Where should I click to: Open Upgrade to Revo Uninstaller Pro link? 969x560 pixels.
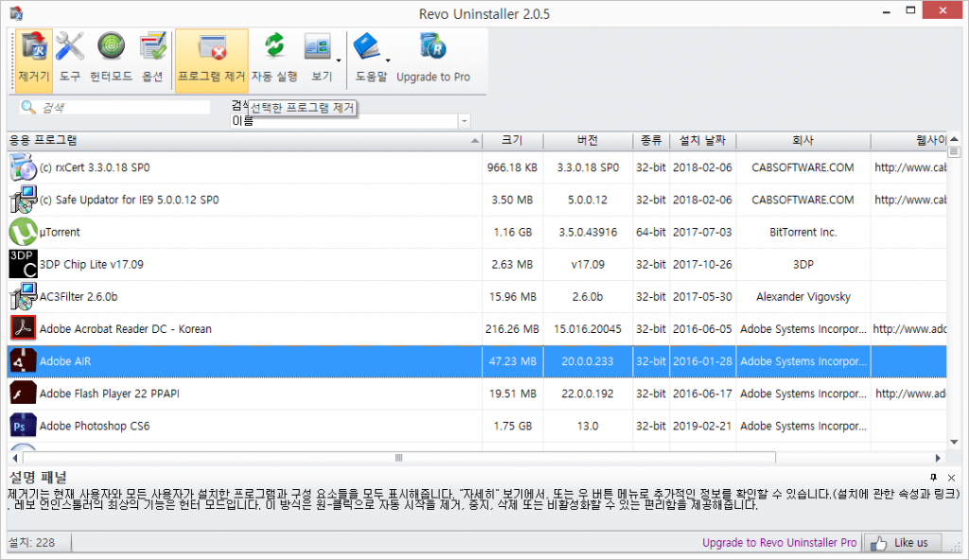pos(780,543)
